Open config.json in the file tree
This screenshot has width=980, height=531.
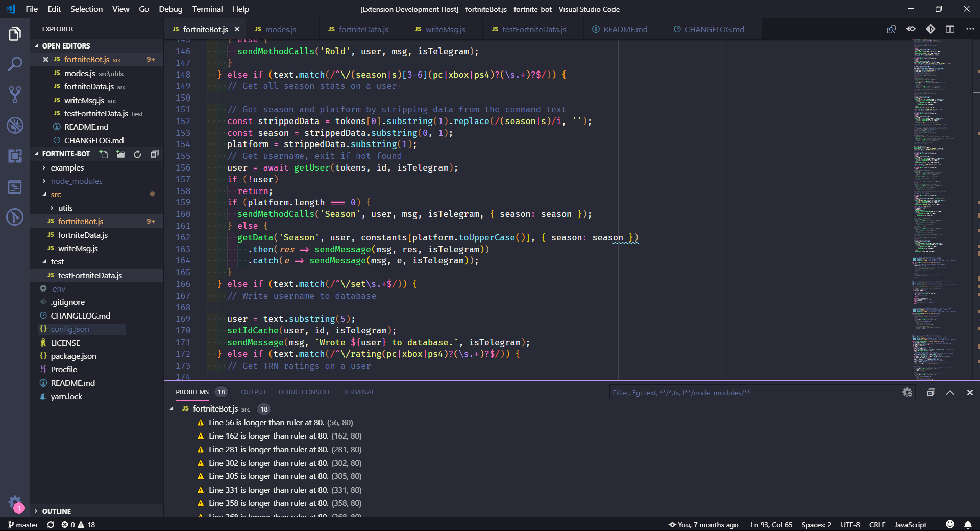[x=96, y=329]
